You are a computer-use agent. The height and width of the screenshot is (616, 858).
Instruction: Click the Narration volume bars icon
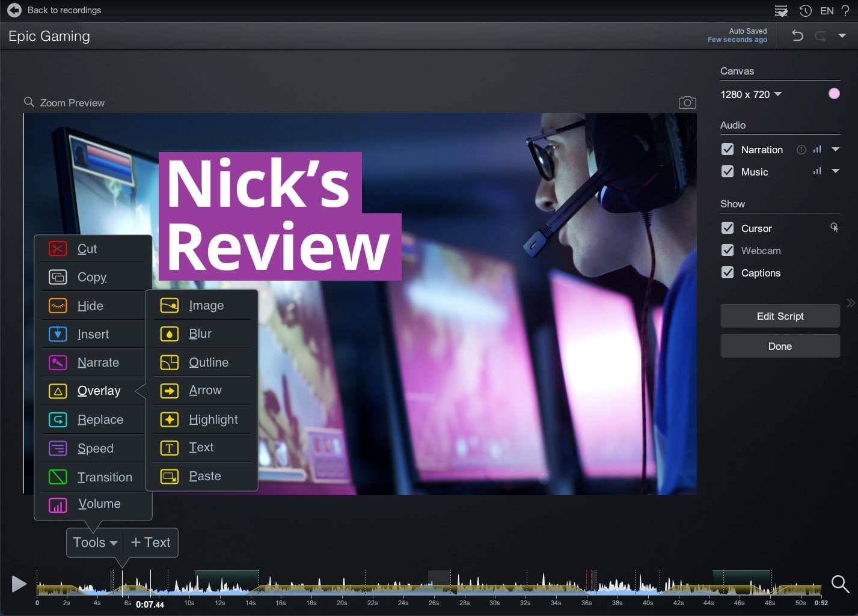pos(817,149)
